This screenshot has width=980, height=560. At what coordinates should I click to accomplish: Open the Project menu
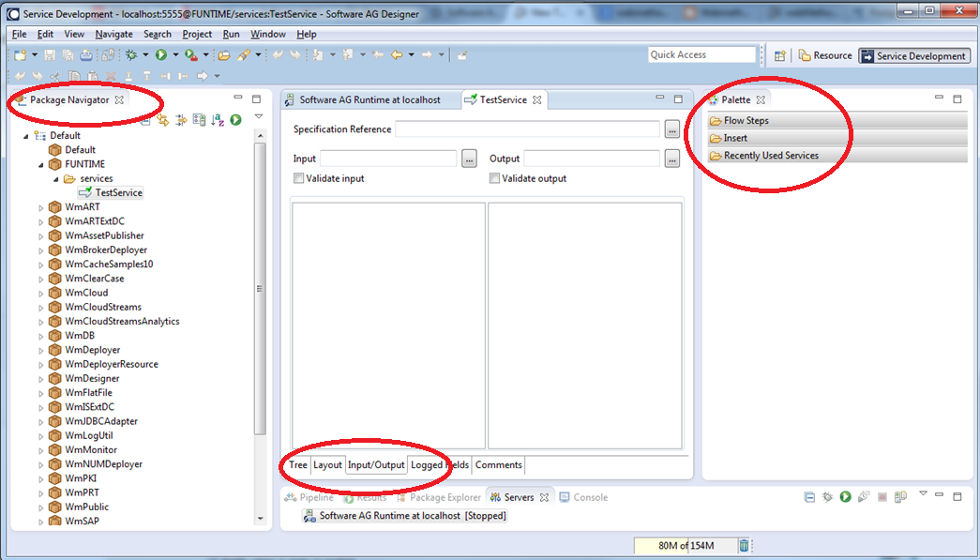point(197,35)
